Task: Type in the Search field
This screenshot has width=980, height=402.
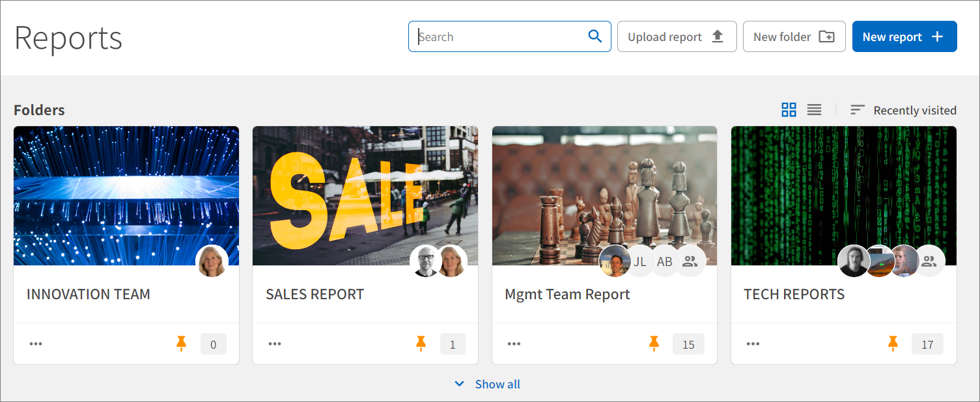Action: point(498,36)
